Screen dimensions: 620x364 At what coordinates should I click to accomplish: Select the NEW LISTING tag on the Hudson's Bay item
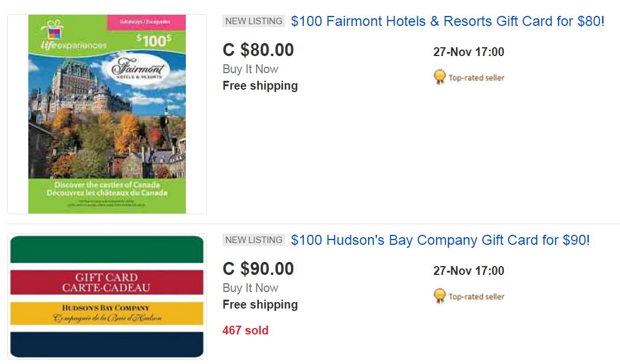[254, 240]
